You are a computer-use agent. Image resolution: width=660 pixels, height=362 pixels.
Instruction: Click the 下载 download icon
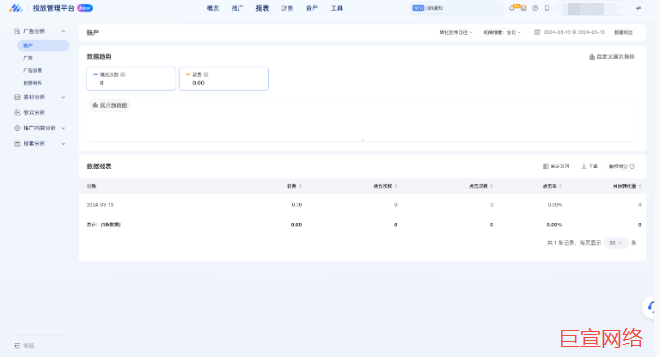click(584, 166)
